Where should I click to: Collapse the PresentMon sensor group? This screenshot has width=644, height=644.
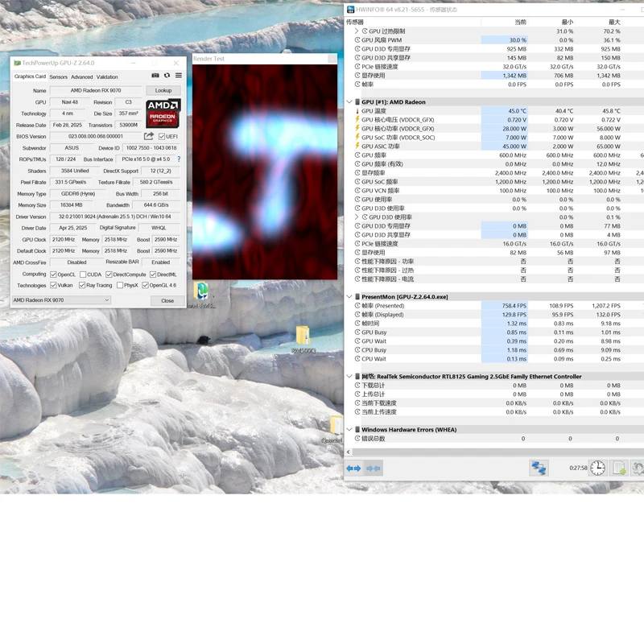tap(349, 296)
